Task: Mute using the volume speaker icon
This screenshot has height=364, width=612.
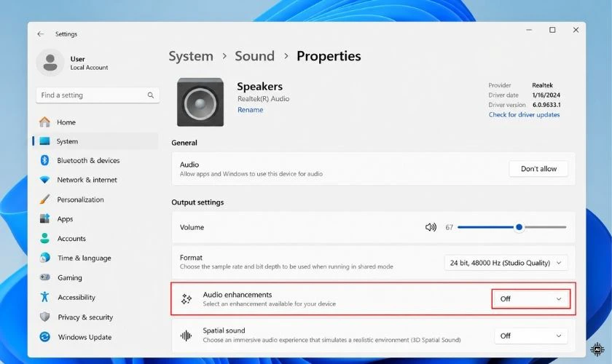Action: (x=431, y=227)
